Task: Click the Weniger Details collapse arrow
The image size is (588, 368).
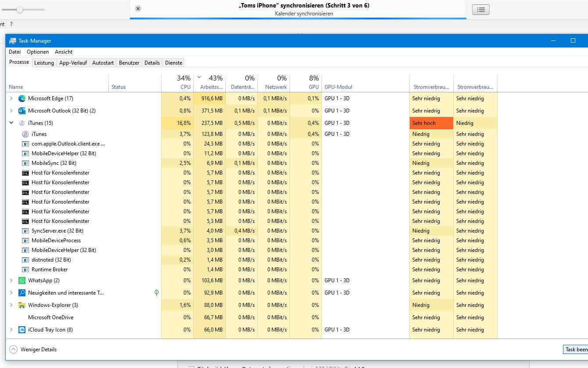Action: tap(13, 350)
